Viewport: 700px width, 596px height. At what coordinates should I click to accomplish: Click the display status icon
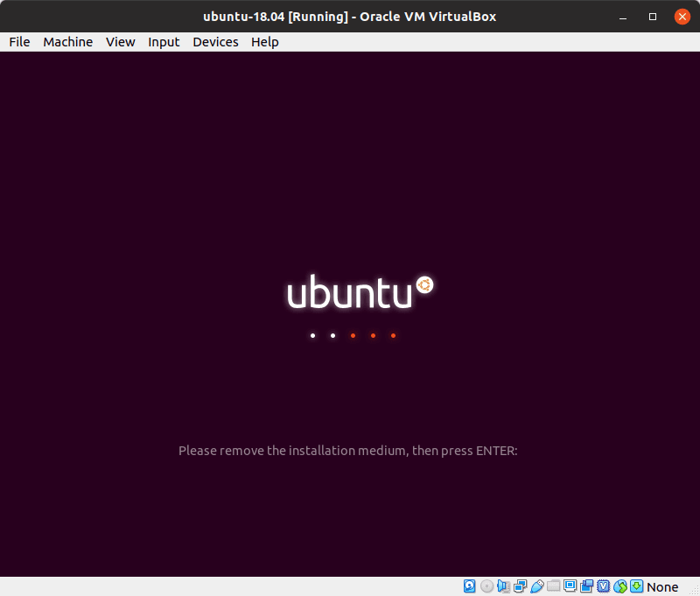pos(570,585)
